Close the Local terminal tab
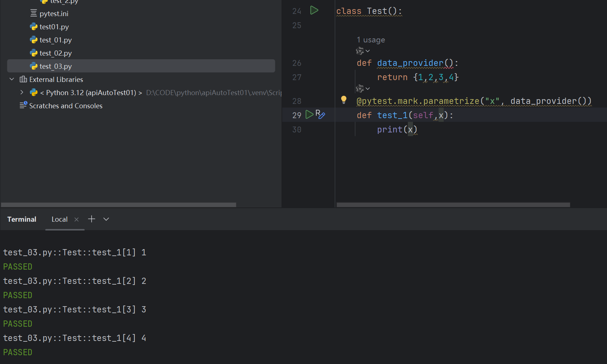The image size is (607, 364). (77, 219)
